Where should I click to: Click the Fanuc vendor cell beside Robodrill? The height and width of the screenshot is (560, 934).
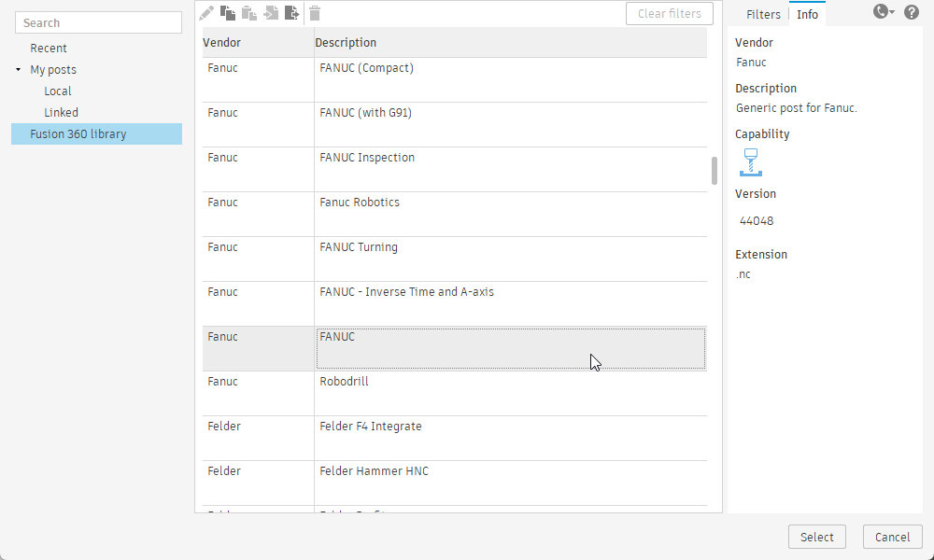pos(258,393)
